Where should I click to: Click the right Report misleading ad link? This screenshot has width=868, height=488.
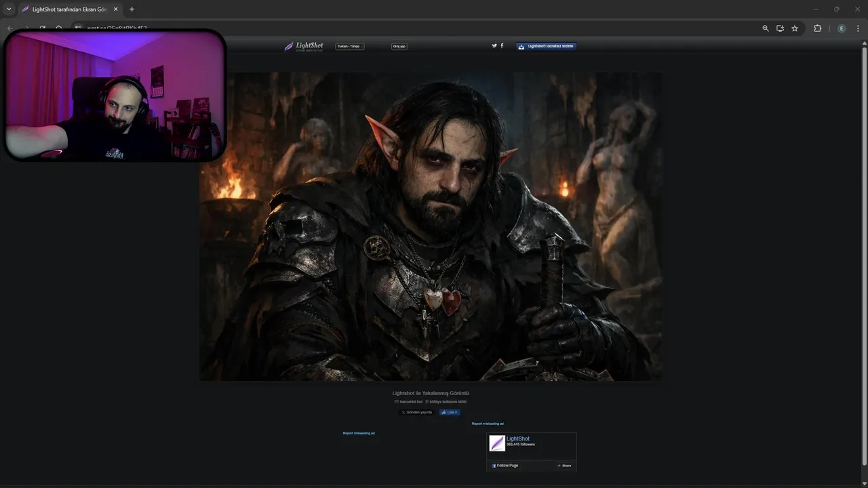point(488,424)
